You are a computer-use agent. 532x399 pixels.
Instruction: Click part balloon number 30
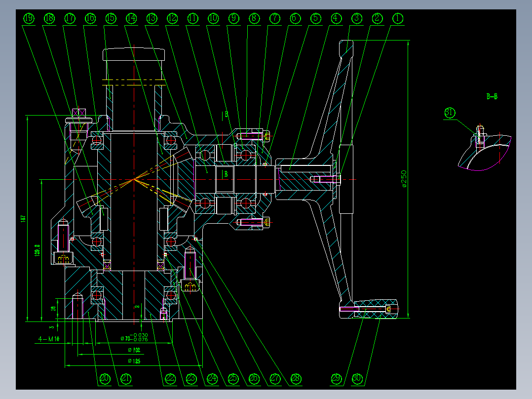tap(357, 379)
